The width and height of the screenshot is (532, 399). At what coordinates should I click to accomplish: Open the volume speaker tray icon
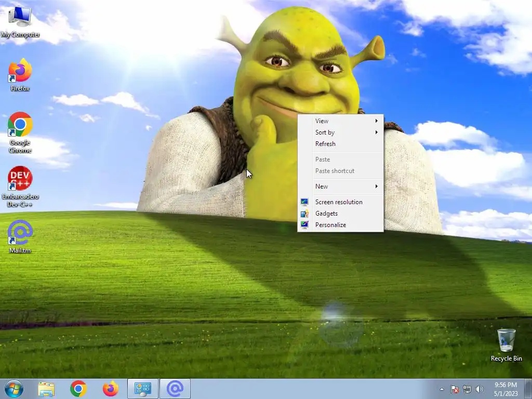(x=480, y=389)
